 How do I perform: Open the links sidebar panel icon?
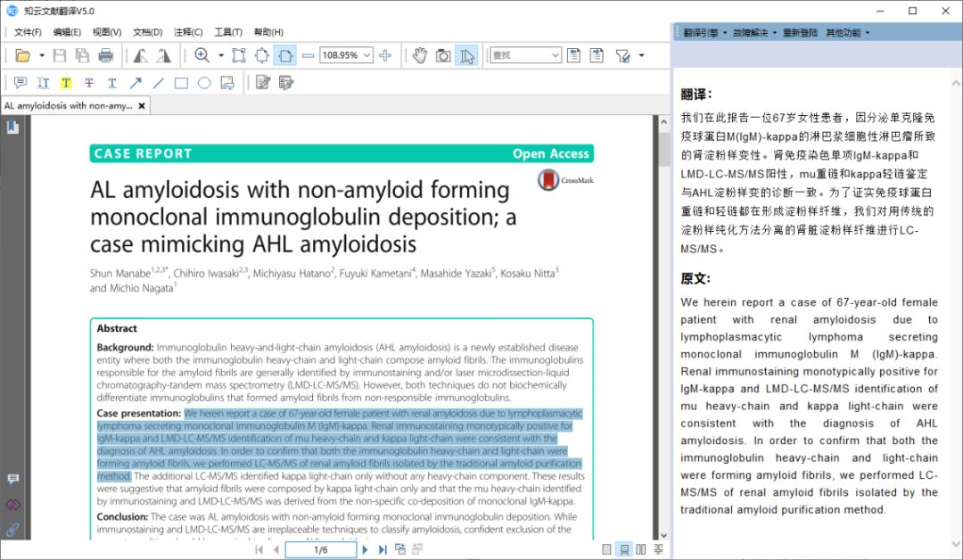[12, 505]
